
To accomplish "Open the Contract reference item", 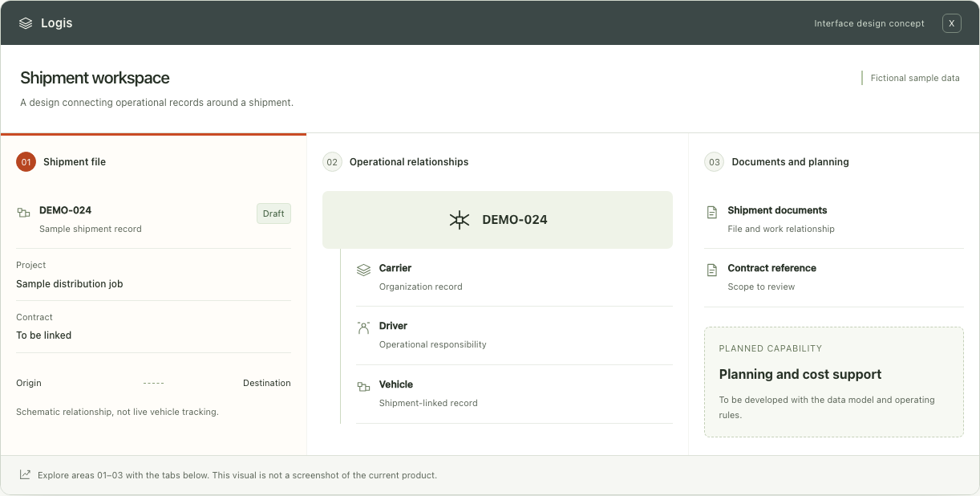I will point(834,278).
